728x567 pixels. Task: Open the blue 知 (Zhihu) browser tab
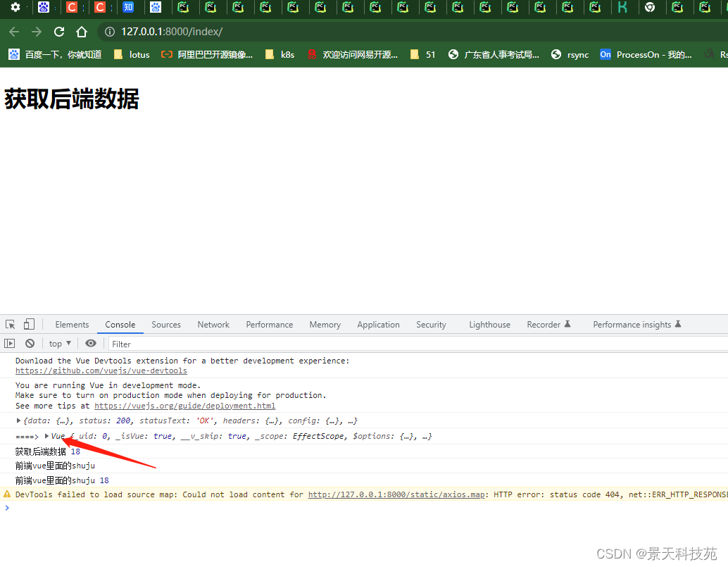click(127, 7)
